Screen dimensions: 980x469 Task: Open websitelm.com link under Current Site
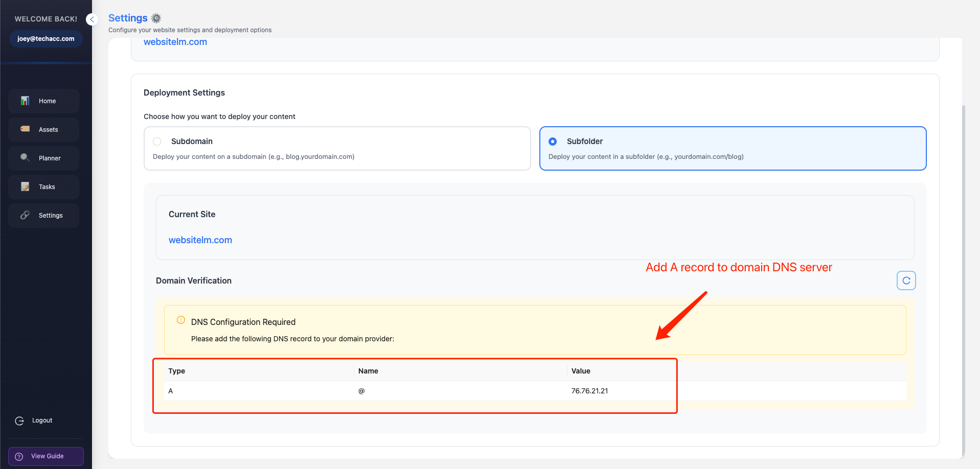[x=200, y=240]
